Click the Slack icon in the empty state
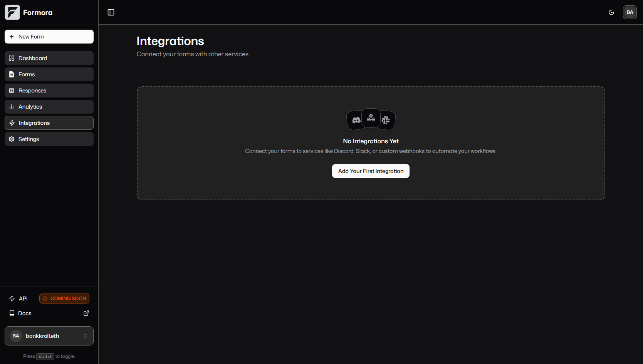Viewport: 643px width, 364px height. point(386,119)
